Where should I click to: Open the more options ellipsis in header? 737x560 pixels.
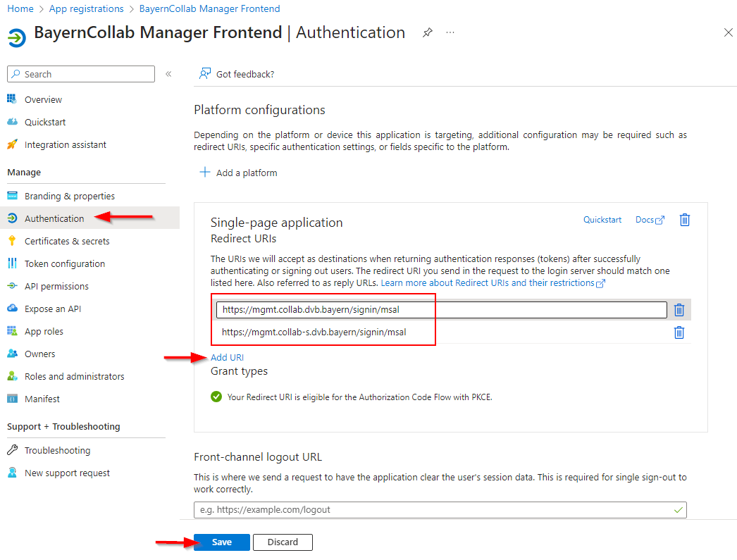450,33
